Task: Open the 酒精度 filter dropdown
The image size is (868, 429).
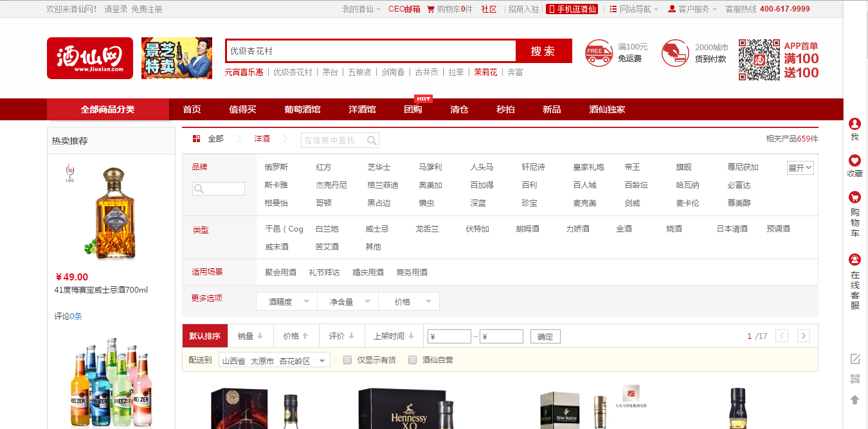Action: (x=286, y=302)
